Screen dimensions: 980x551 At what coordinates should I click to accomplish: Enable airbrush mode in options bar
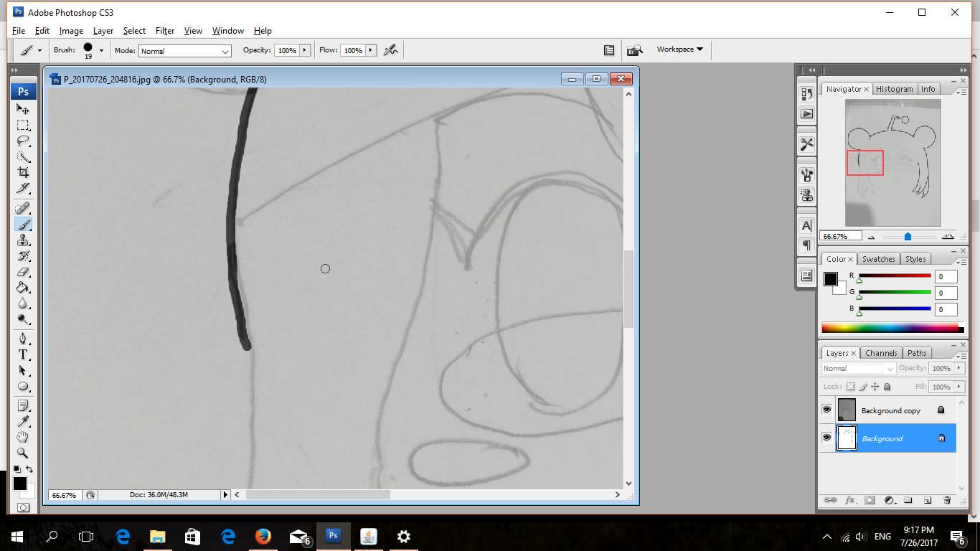pyautogui.click(x=390, y=50)
